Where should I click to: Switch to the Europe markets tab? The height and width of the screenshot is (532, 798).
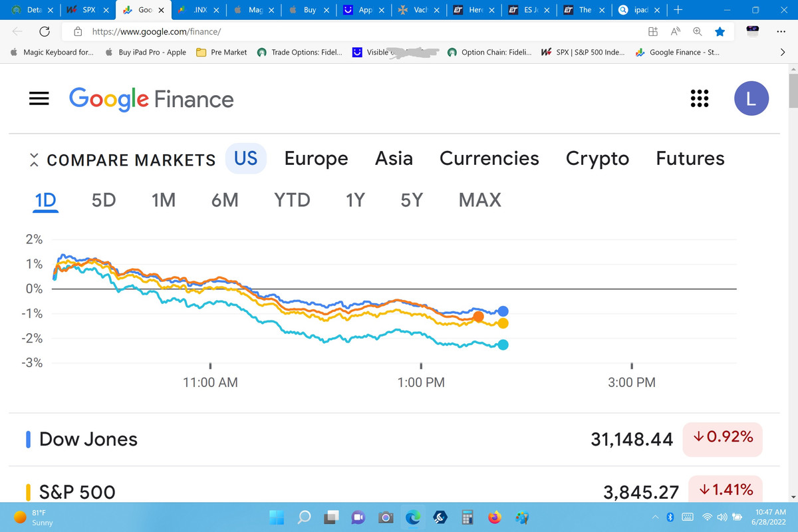click(316, 158)
